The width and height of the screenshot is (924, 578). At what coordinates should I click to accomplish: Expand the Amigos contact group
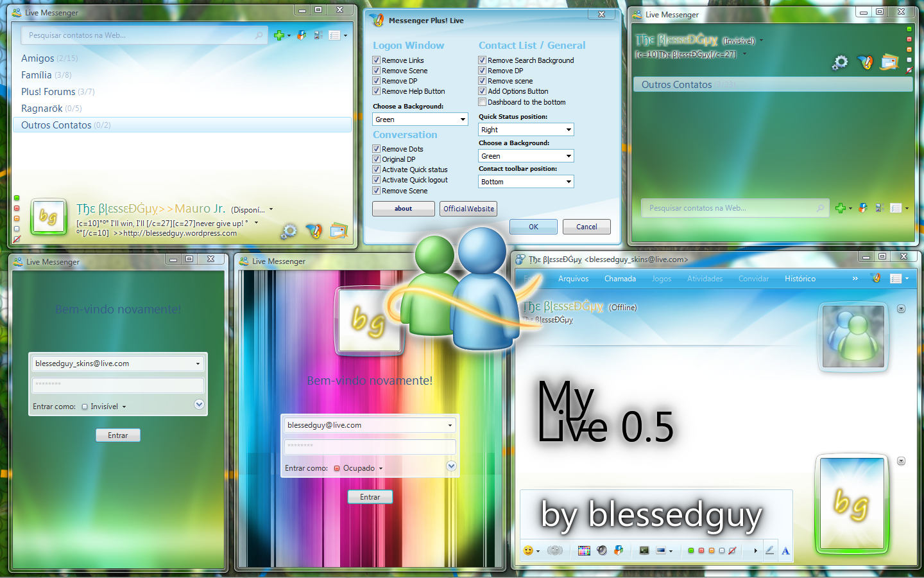point(49,58)
